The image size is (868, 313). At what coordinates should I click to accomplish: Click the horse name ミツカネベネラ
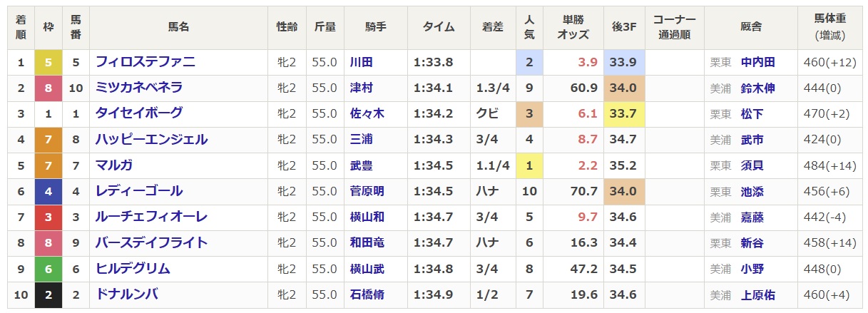(139, 88)
